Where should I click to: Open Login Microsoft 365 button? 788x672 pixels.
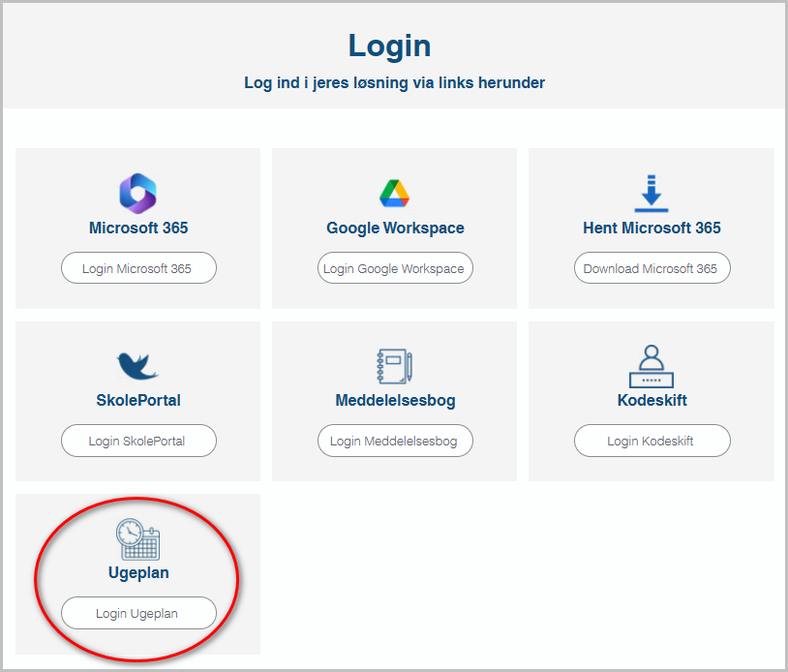[x=138, y=268]
